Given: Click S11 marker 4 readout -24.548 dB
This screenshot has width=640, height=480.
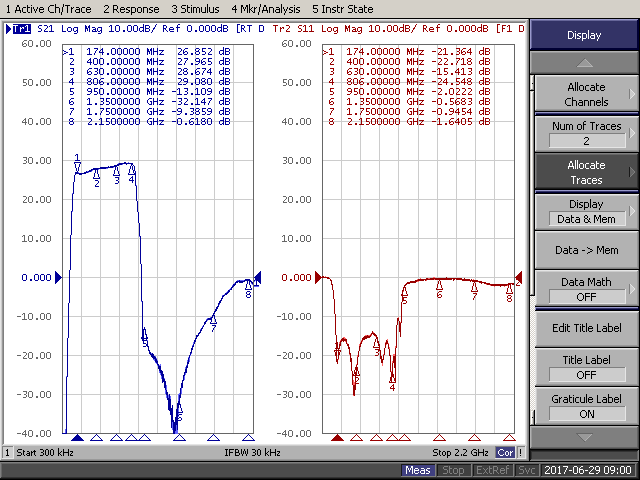Looking at the screenshot, I should (x=461, y=82).
